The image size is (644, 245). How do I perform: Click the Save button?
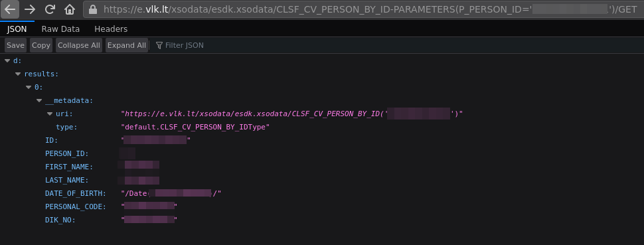click(16, 45)
